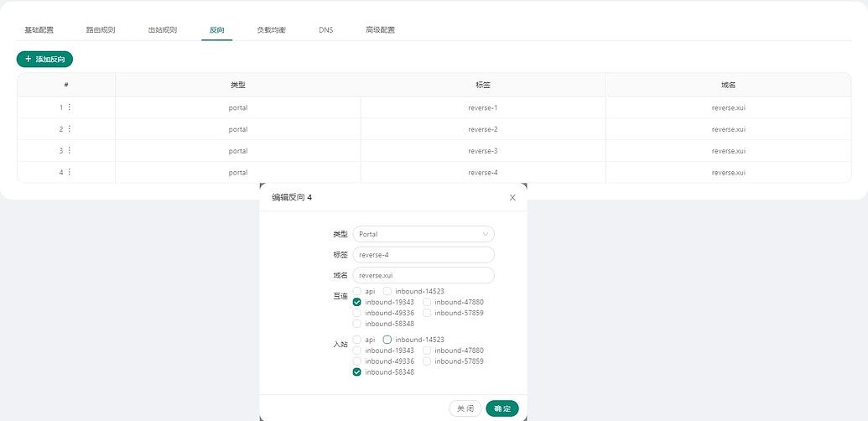This screenshot has width=868, height=421.
Task: Close the 编辑反向 4 dialog with X
Action: click(512, 197)
